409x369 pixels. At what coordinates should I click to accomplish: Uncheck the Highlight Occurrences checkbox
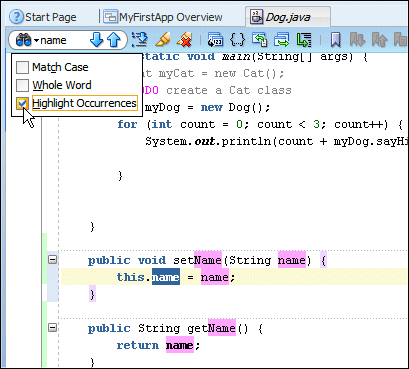click(22, 103)
